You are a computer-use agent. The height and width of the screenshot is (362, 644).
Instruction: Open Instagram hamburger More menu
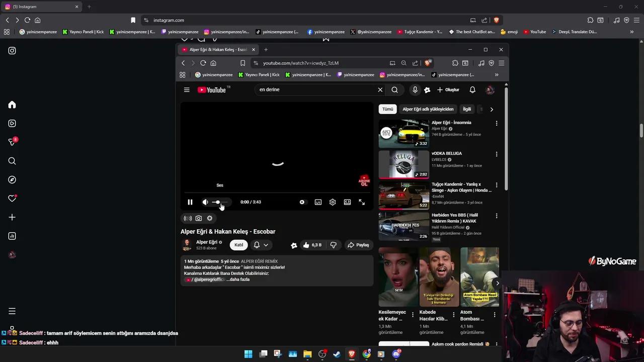click(12, 311)
